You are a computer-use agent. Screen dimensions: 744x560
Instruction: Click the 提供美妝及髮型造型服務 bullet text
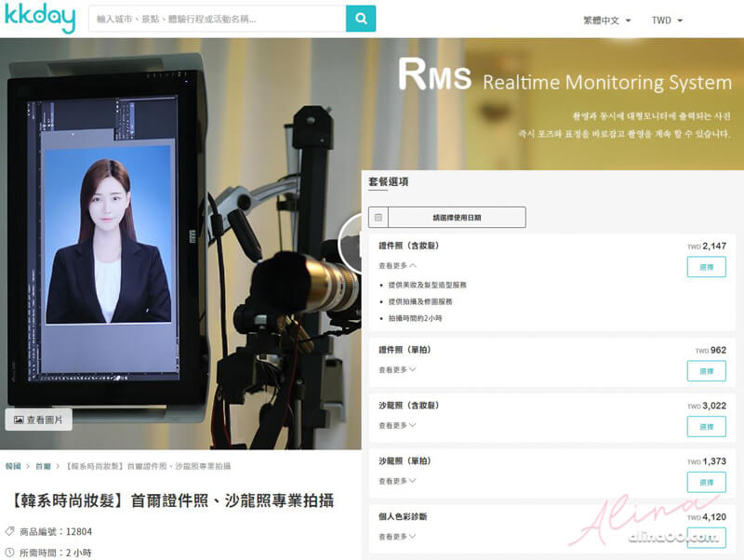point(428,285)
